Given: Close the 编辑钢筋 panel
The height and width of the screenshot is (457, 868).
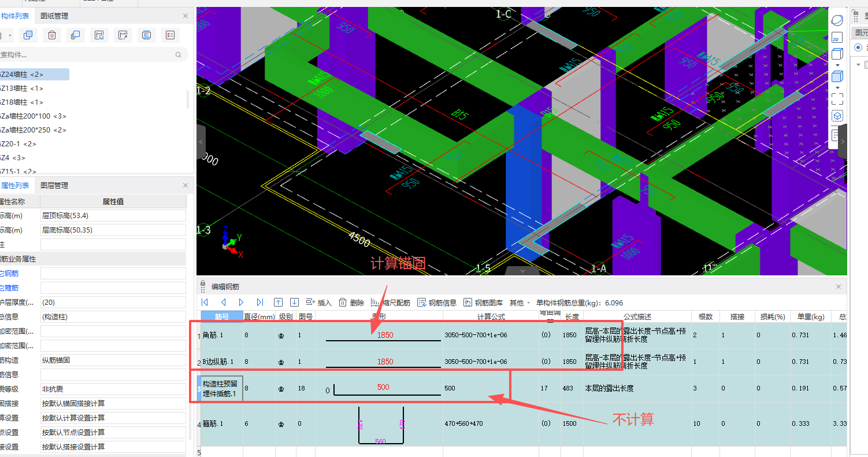Looking at the screenshot, I should click(x=839, y=286).
